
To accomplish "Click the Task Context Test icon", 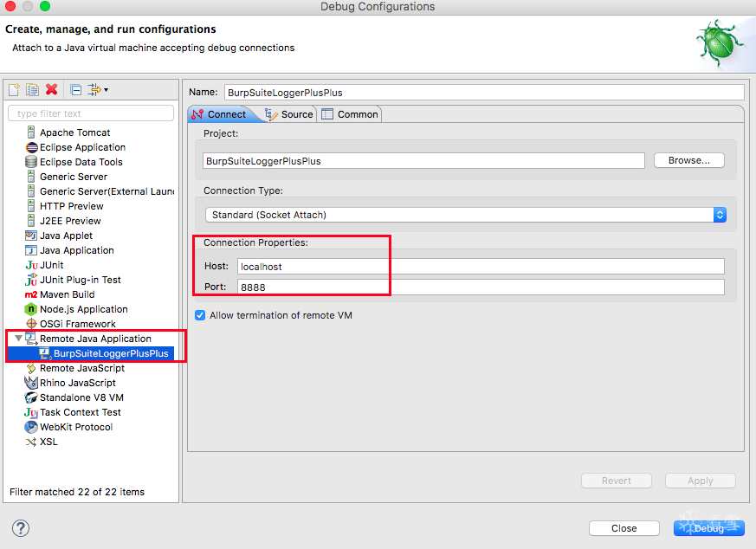I will tap(31, 412).
